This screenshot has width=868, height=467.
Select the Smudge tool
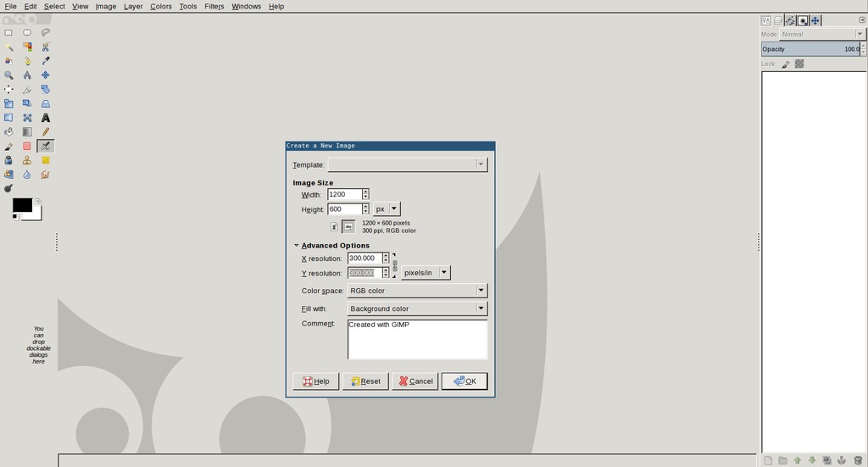(46, 175)
